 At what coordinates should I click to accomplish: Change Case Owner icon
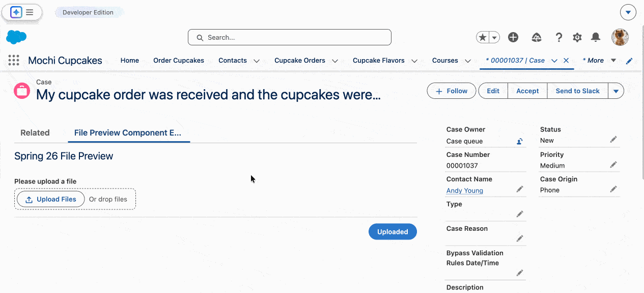click(x=519, y=142)
